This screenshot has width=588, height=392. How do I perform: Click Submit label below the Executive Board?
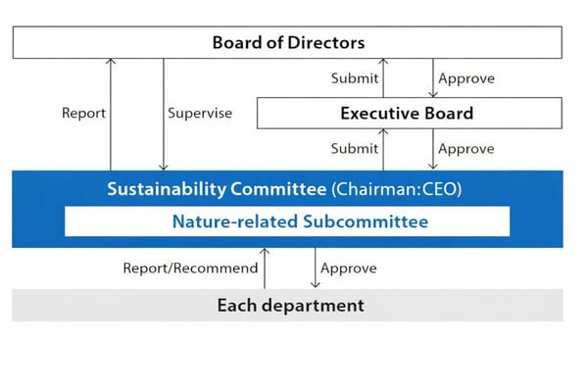coord(354,149)
